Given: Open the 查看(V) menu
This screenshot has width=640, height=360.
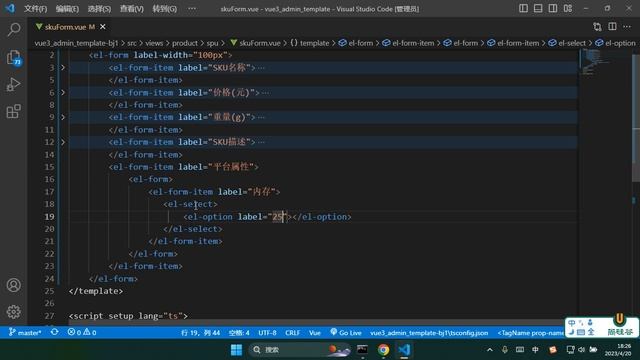Looking at the screenshot, I should pyautogui.click(x=131, y=9).
